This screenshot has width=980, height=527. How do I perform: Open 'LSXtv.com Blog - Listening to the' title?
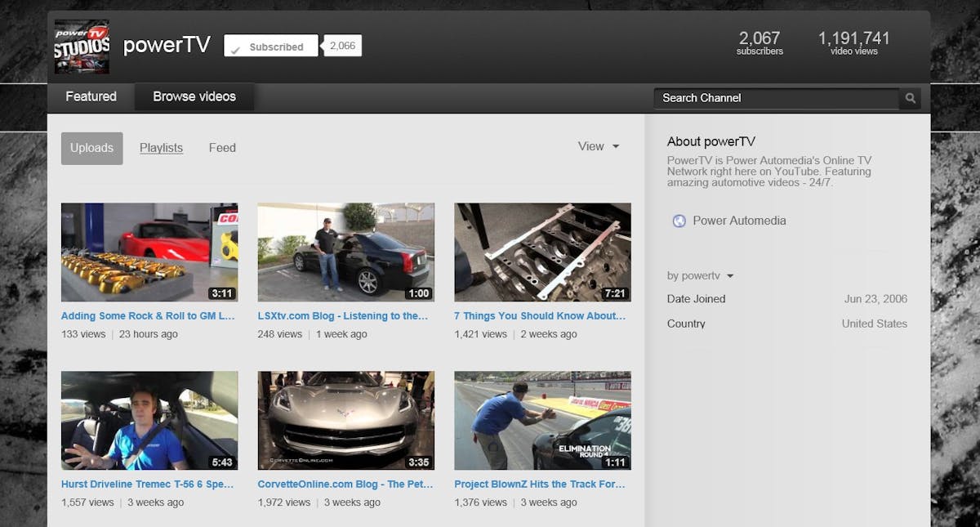(343, 316)
